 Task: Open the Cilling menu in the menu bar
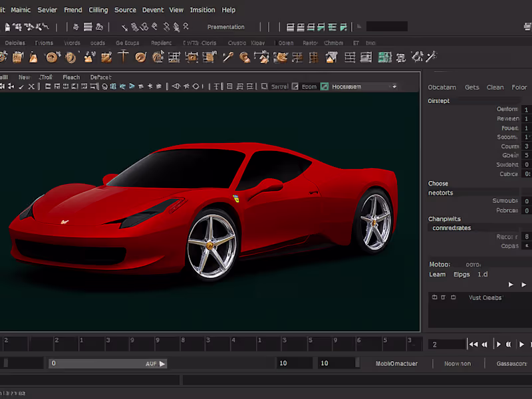tap(98, 9)
